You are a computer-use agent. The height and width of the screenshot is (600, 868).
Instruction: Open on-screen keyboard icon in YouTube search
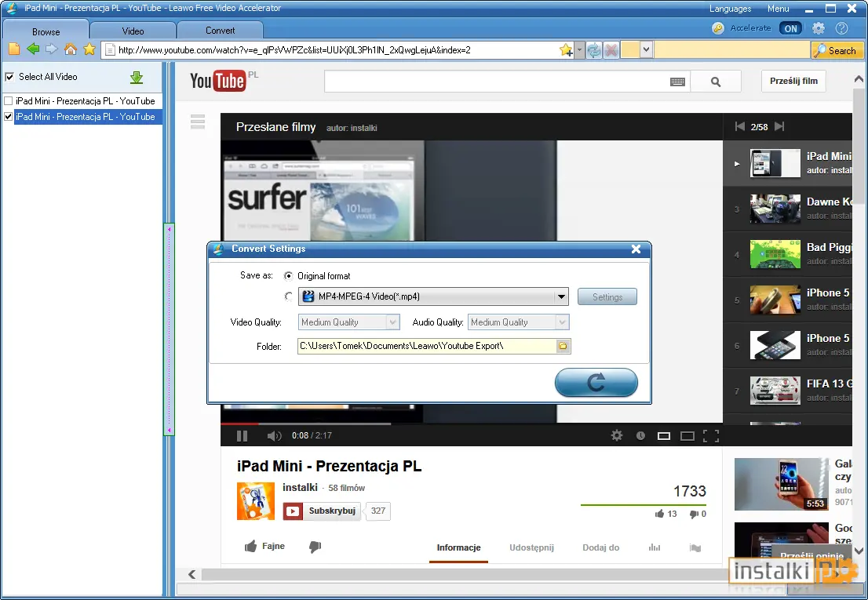[677, 82]
